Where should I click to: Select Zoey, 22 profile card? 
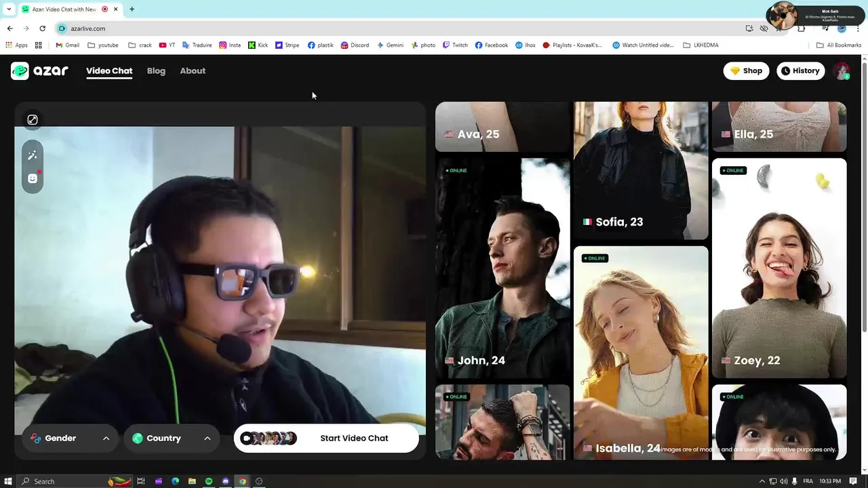[x=779, y=268]
